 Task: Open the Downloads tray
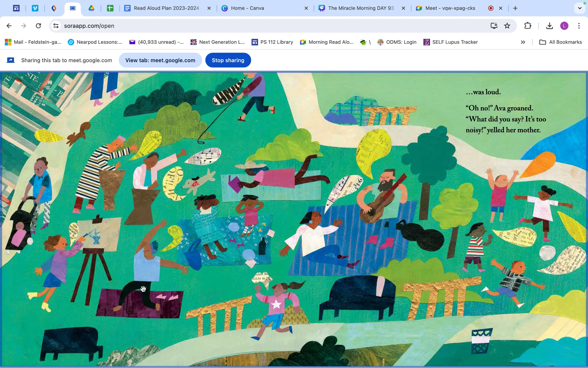tap(549, 26)
